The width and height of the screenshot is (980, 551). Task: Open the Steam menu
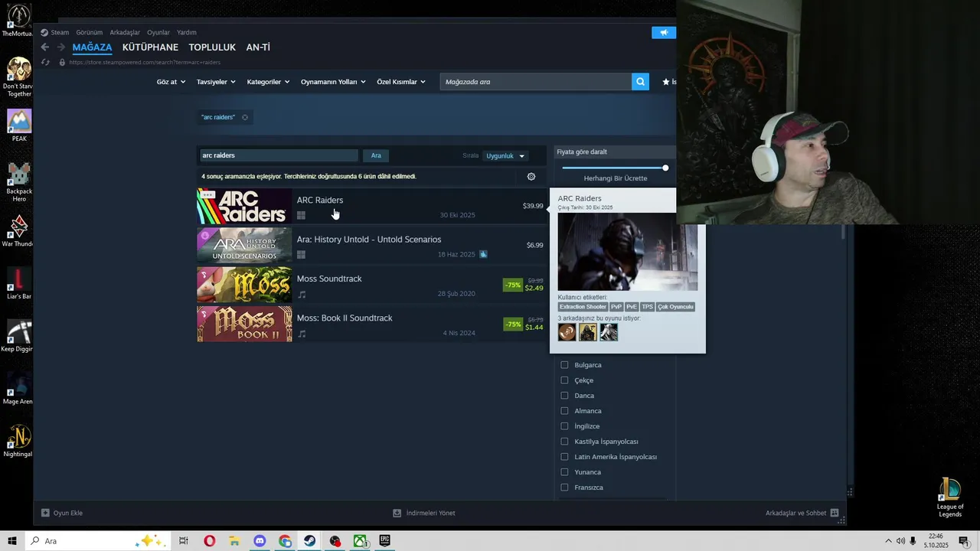(x=60, y=32)
